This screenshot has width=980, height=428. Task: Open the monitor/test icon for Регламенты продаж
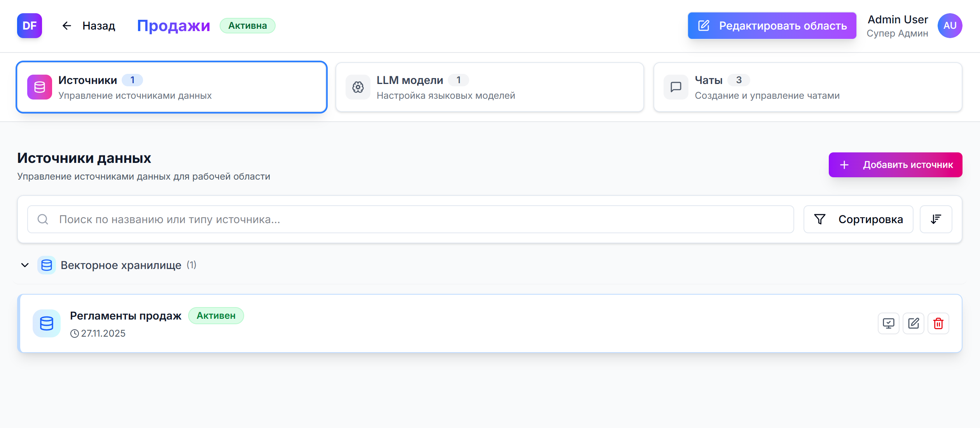click(x=888, y=323)
